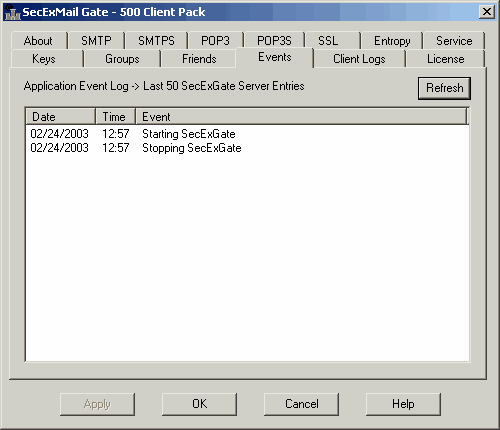This screenshot has height=430, width=500.
Task: Click the Apply button
Action: 97,404
